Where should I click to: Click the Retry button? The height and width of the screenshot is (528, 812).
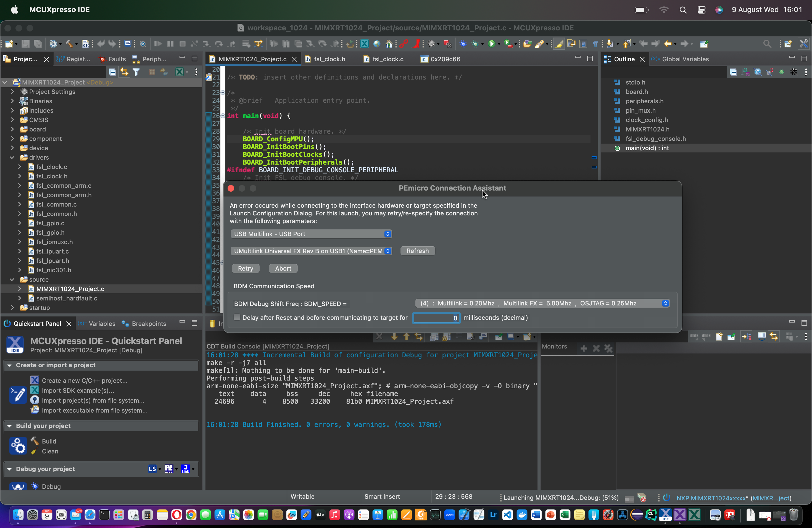(245, 268)
